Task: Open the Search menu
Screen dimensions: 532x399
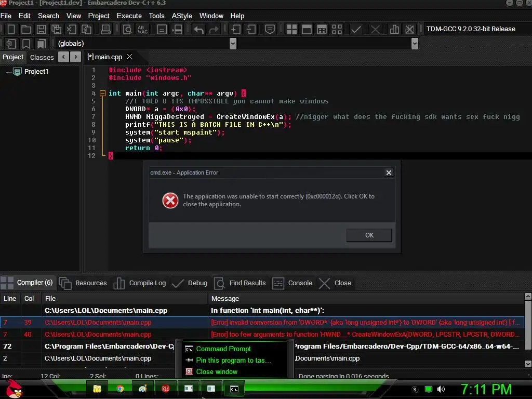Action: click(x=48, y=16)
